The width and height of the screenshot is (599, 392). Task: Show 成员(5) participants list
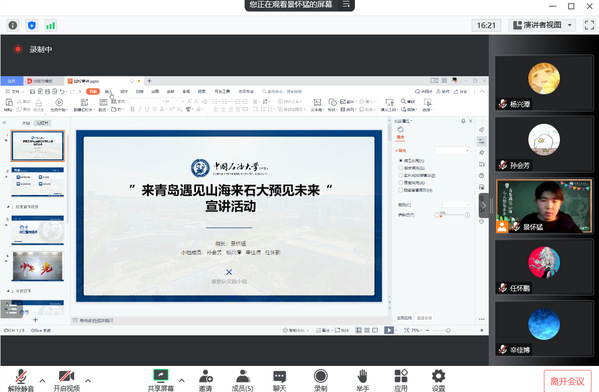(x=243, y=380)
